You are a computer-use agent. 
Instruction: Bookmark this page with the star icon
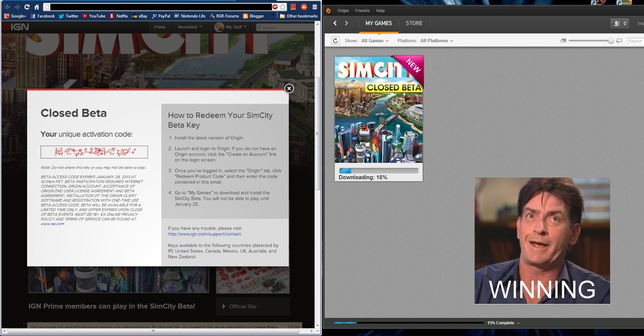[x=283, y=7]
